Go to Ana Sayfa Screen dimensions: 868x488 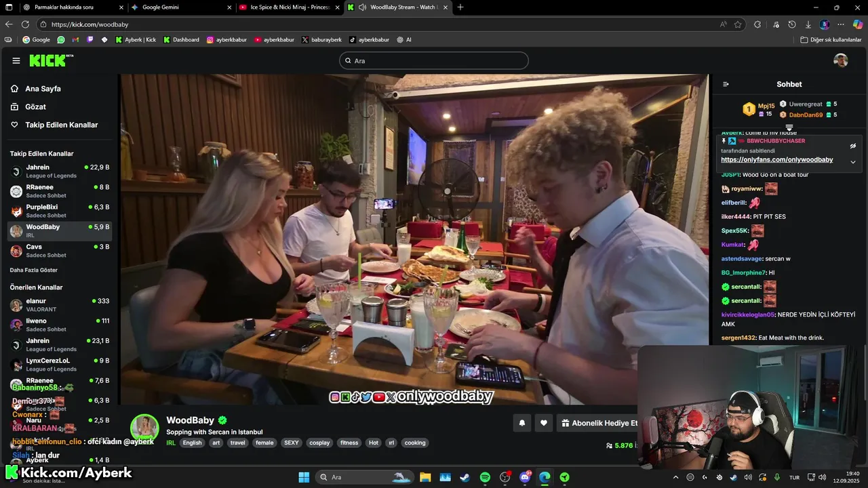pyautogui.click(x=43, y=89)
